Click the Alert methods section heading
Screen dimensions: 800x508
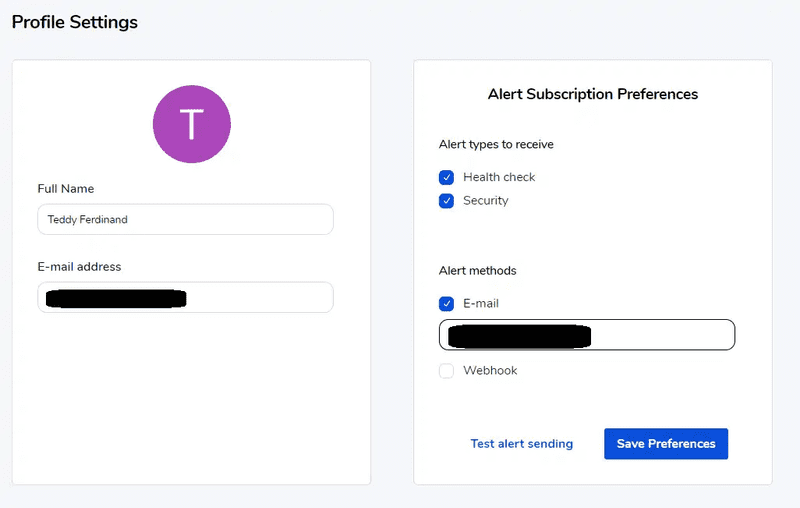pyautogui.click(x=477, y=271)
